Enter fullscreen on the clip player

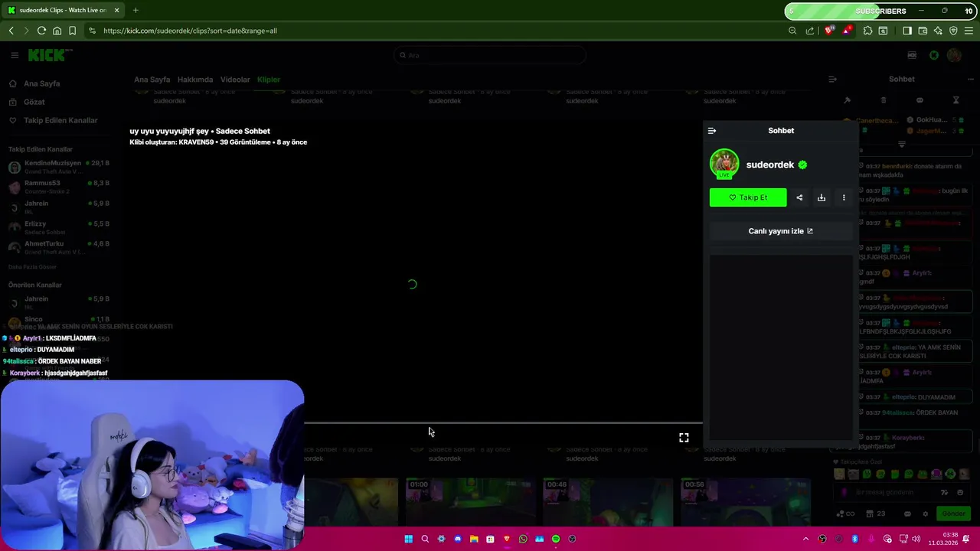pyautogui.click(x=684, y=438)
